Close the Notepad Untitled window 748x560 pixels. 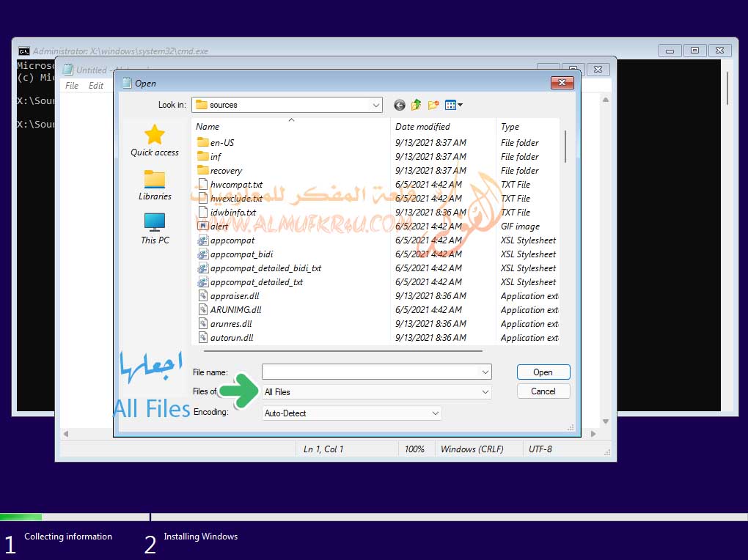tap(597, 69)
